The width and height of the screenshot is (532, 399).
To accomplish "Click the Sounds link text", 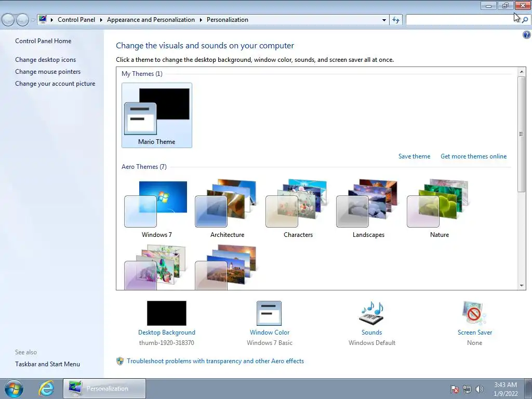I will (x=371, y=332).
